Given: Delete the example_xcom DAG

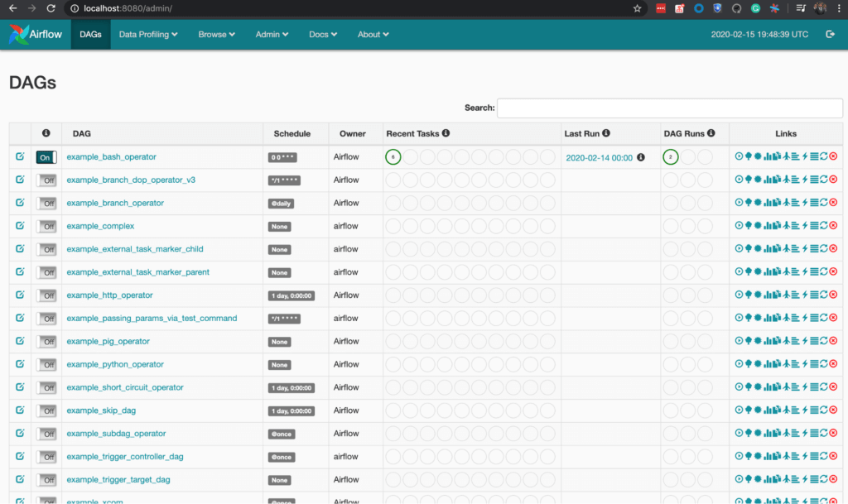Looking at the screenshot, I should (x=833, y=501).
